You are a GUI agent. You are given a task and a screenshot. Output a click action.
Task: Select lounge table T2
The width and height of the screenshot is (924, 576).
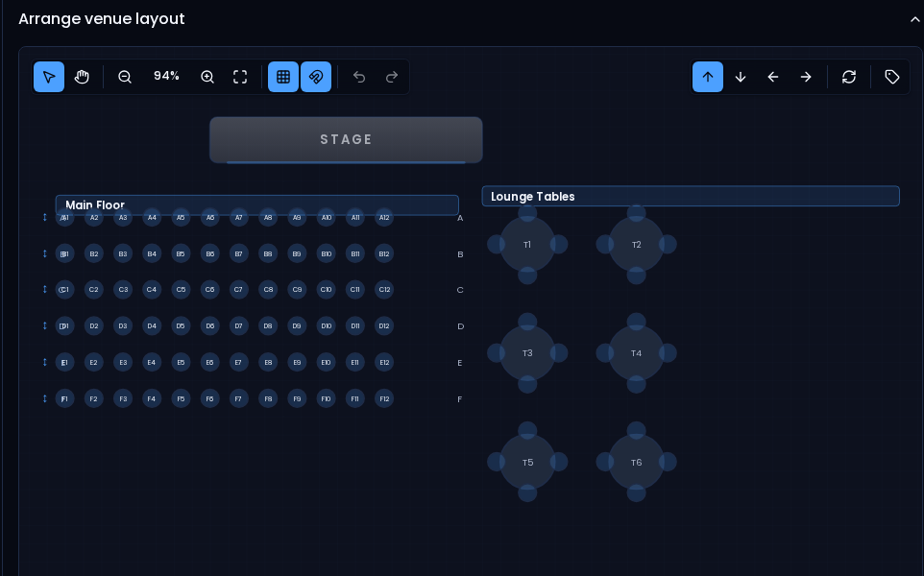pos(637,245)
